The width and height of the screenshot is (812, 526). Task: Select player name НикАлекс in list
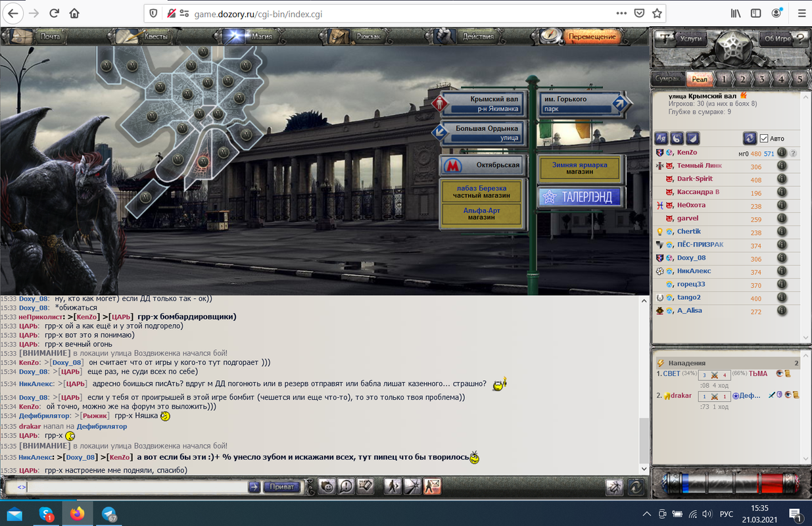[694, 271]
